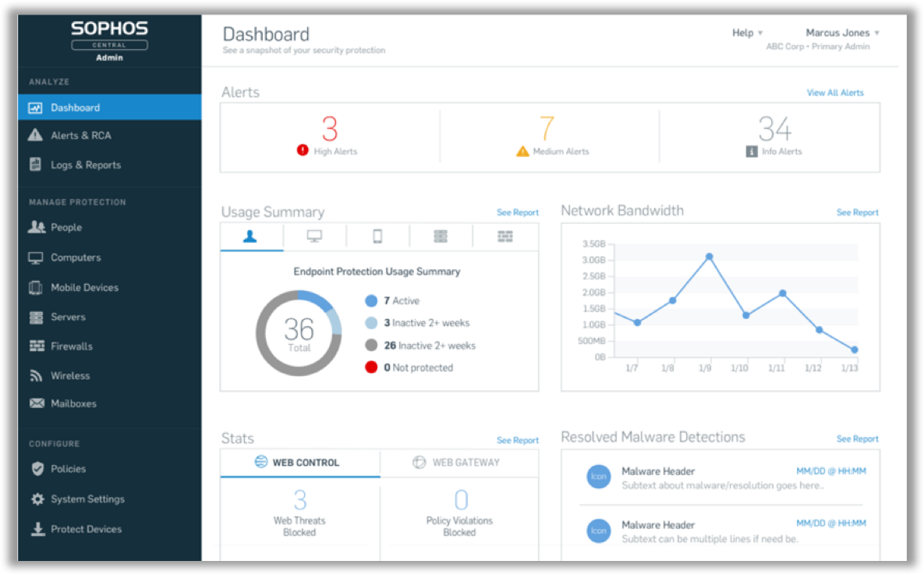This screenshot has height=575, width=924.
Task: Click the 1/11 data point on bandwidth chart
Action: click(783, 293)
